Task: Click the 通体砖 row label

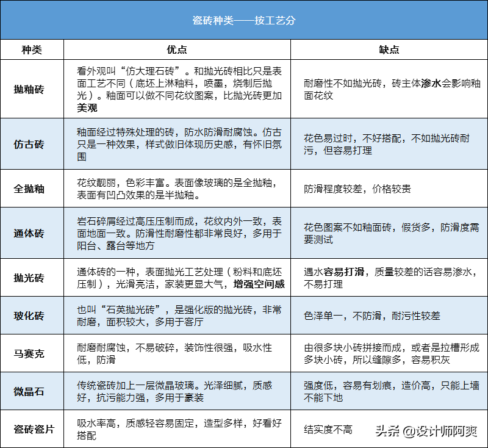Action: pyautogui.click(x=29, y=233)
